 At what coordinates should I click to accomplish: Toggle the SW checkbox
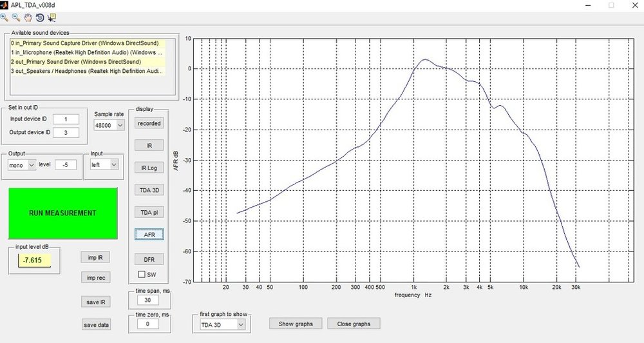(x=142, y=274)
